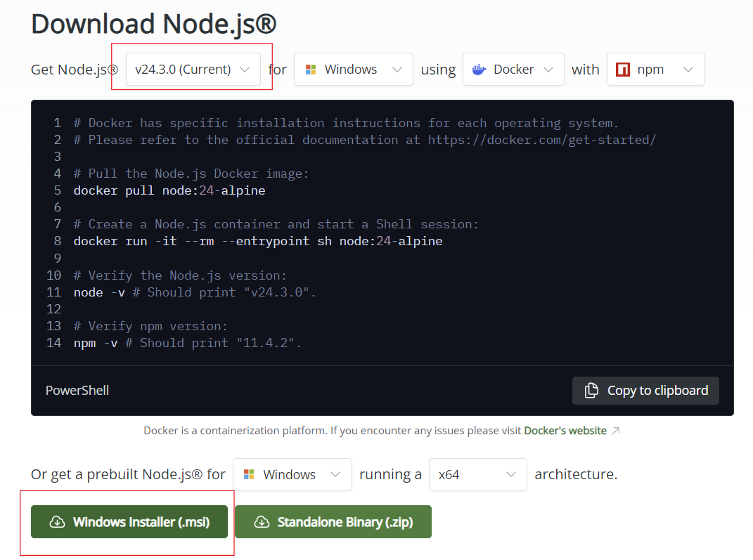Click the 'npm -v' command line
This screenshot has width=753, height=560.
187,343
